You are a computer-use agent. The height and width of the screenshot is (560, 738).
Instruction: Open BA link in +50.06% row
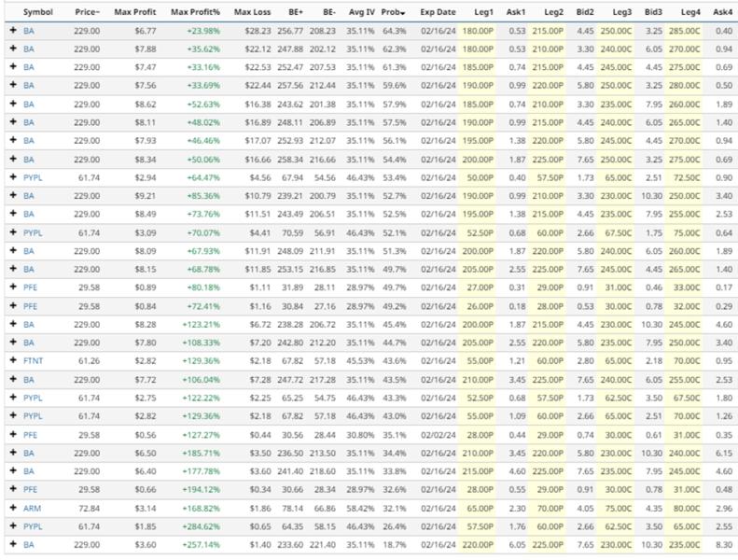[29, 160]
